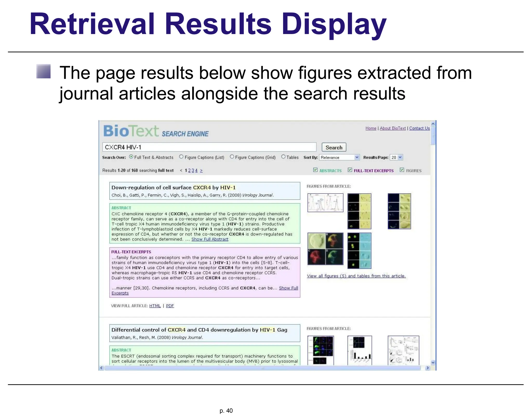Click the Search button
Screen dimensions: 532x420
click(334, 147)
